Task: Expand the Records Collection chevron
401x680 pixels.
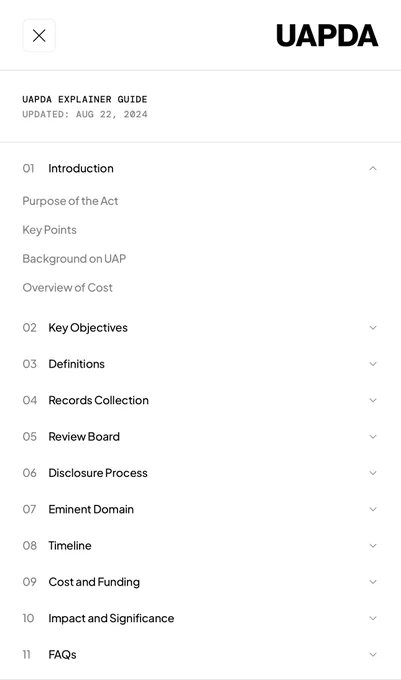Action: [x=373, y=400]
